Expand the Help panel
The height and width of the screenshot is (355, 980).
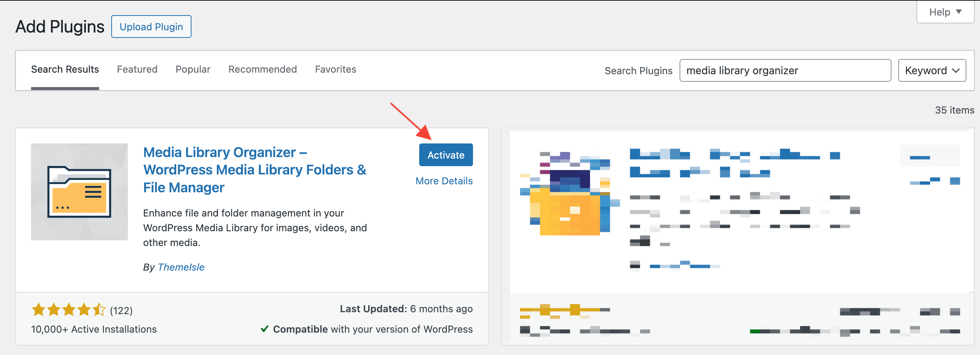tap(945, 12)
